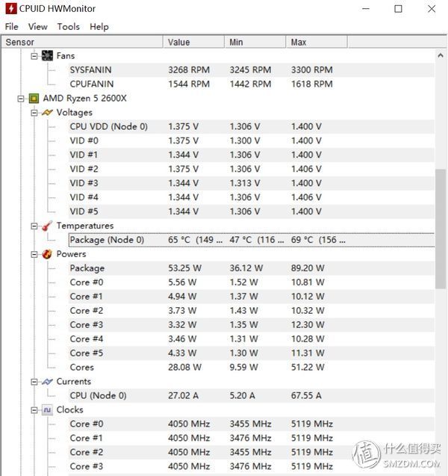Collapse the Clocks group
Viewport: 448px width, 476px height.
point(34,410)
